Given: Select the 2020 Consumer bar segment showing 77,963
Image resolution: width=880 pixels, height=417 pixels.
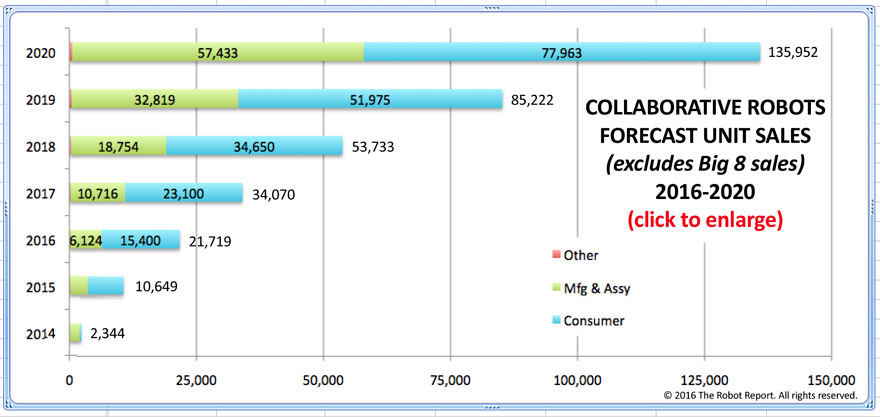Looking at the screenshot, I should pos(562,52).
